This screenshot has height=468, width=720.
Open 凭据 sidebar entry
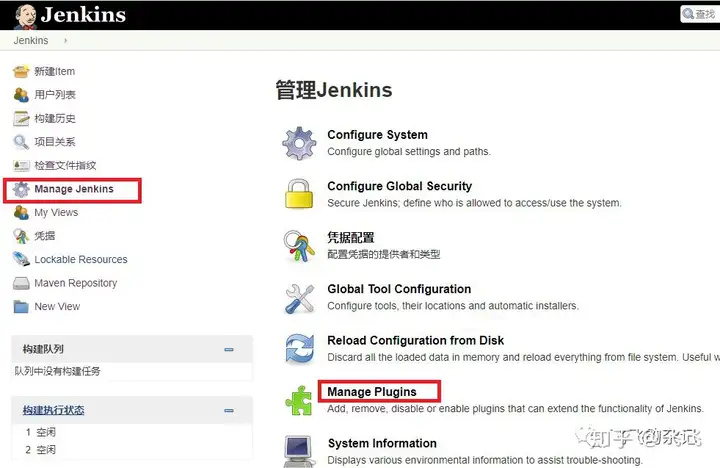click(x=45, y=236)
